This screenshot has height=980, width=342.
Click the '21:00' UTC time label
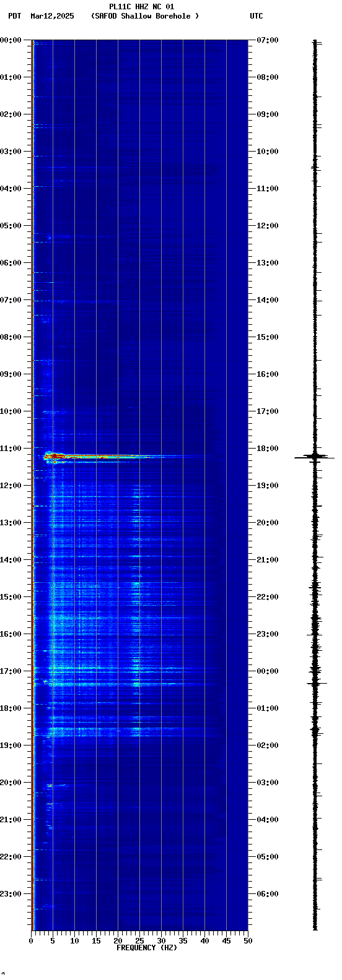tap(268, 560)
